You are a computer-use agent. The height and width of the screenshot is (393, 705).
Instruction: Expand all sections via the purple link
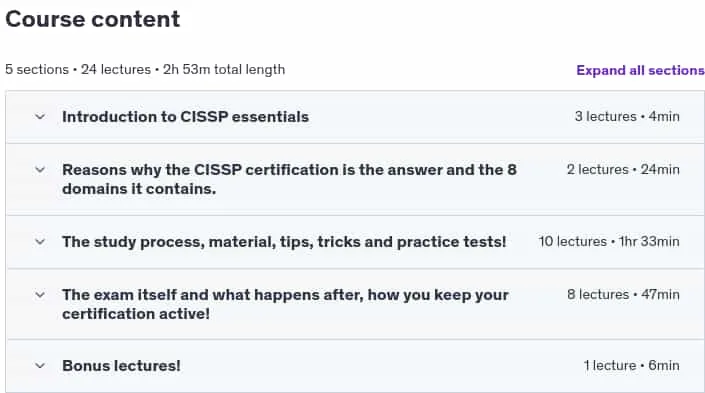pos(641,70)
